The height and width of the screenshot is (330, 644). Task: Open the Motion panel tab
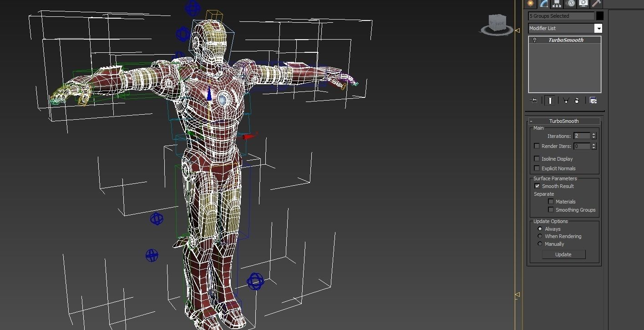coord(570,4)
